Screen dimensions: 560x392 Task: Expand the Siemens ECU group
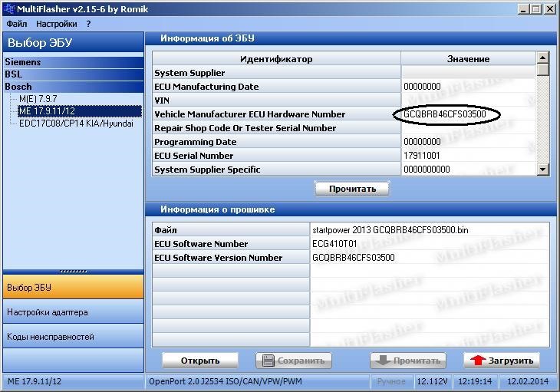click(73, 62)
